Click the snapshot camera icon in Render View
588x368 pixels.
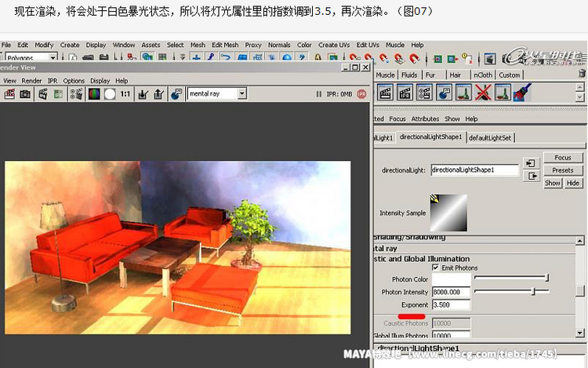(25, 94)
